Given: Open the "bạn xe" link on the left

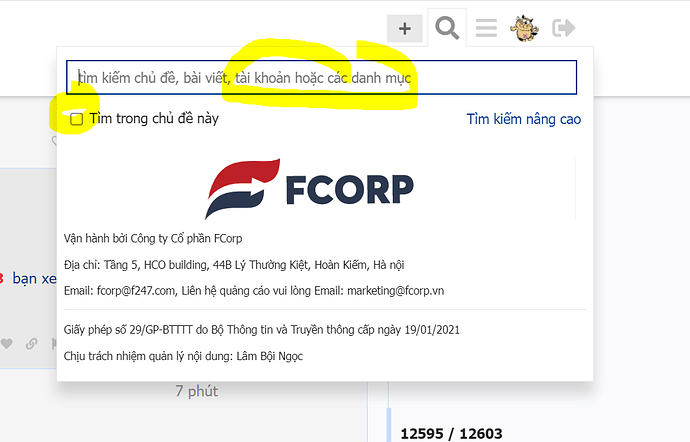Looking at the screenshot, I should point(34,278).
